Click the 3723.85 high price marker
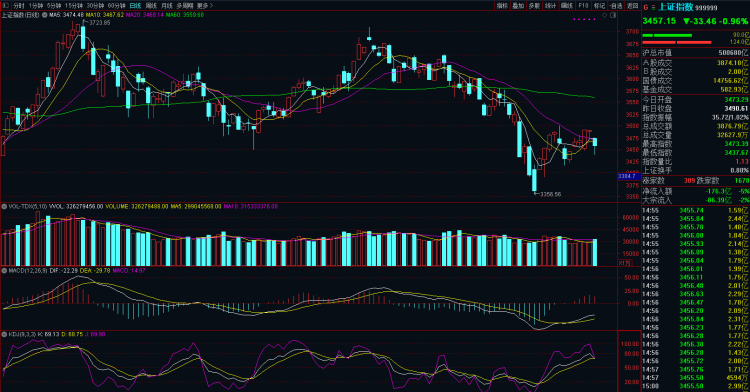Viewport: 750px width, 392px height. (99, 22)
